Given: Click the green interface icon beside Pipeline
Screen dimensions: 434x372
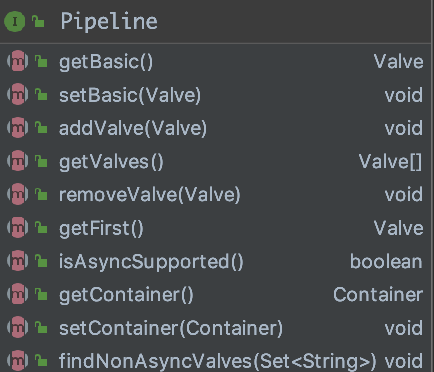Looking at the screenshot, I should coord(15,22).
